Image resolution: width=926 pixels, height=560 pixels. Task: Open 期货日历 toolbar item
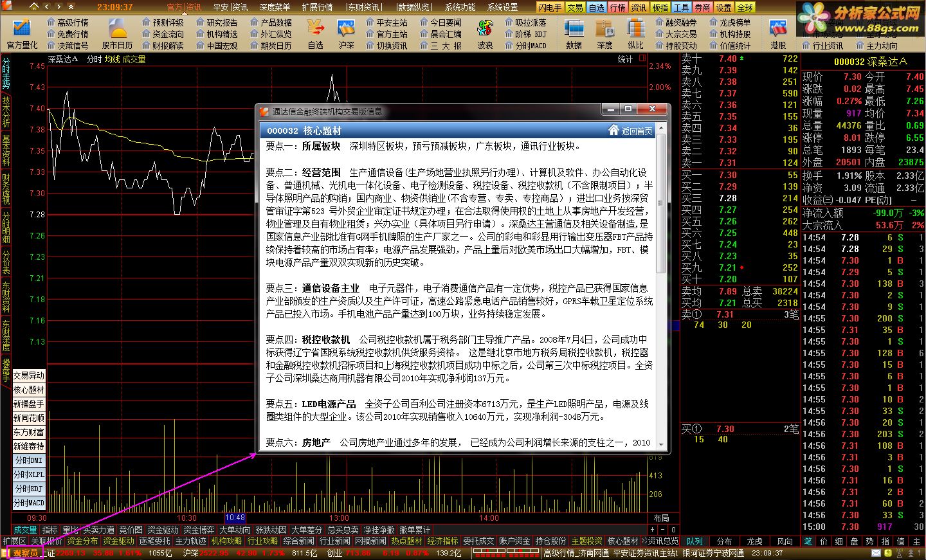click(271, 46)
